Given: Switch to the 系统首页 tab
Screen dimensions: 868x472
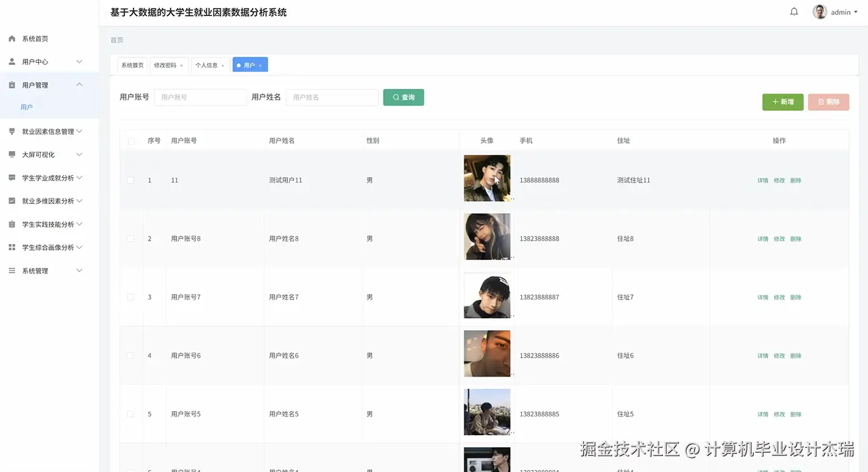Looking at the screenshot, I should (132, 65).
